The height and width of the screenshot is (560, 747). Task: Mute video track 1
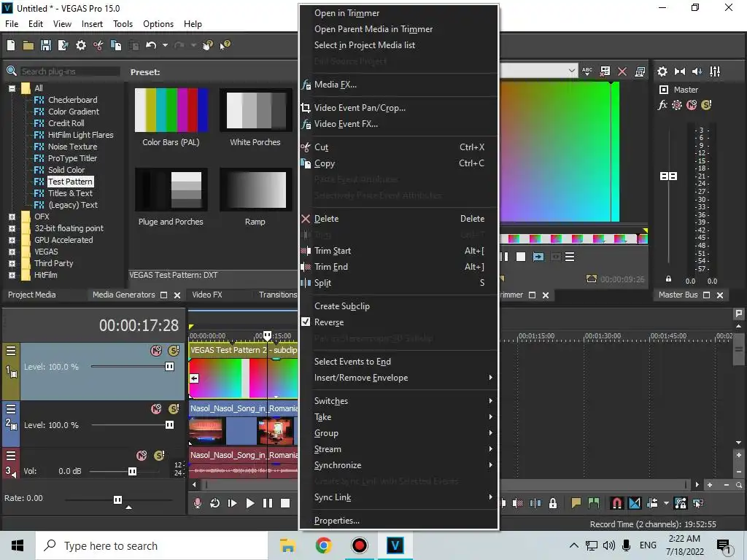click(156, 351)
